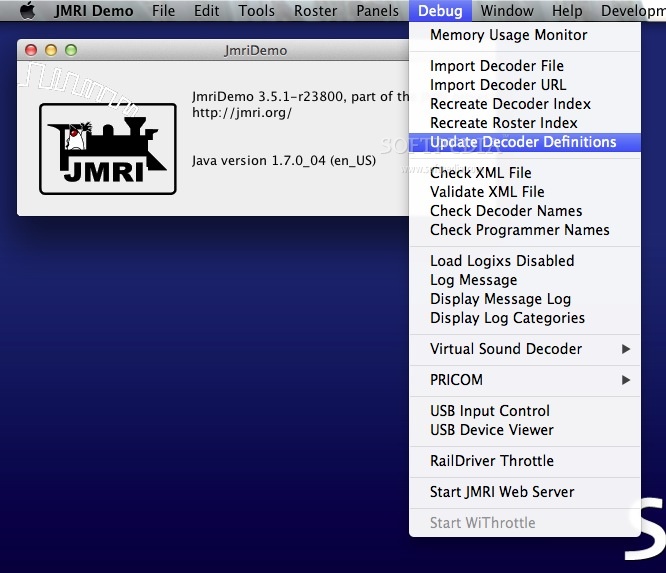Launch RailDriver Throttle
The image size is (666, 573).
[525, 461]
